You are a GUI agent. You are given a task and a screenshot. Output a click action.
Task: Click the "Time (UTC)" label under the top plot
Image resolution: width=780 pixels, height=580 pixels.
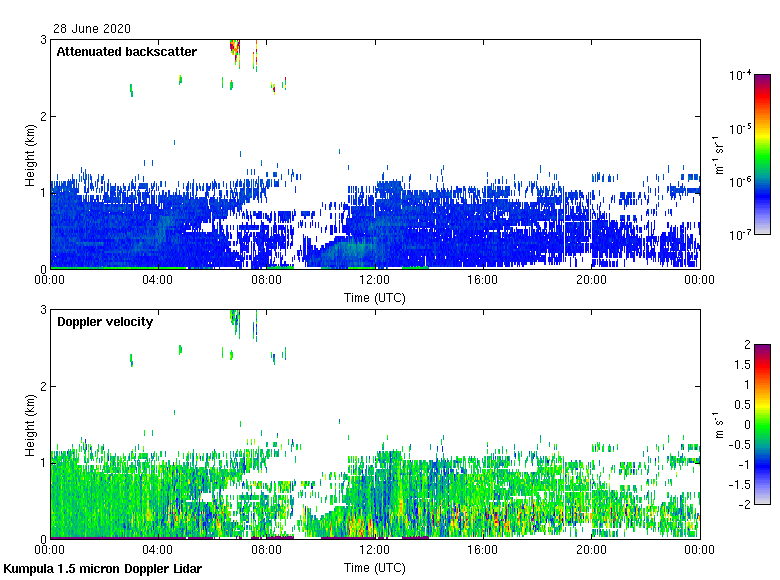375,297
